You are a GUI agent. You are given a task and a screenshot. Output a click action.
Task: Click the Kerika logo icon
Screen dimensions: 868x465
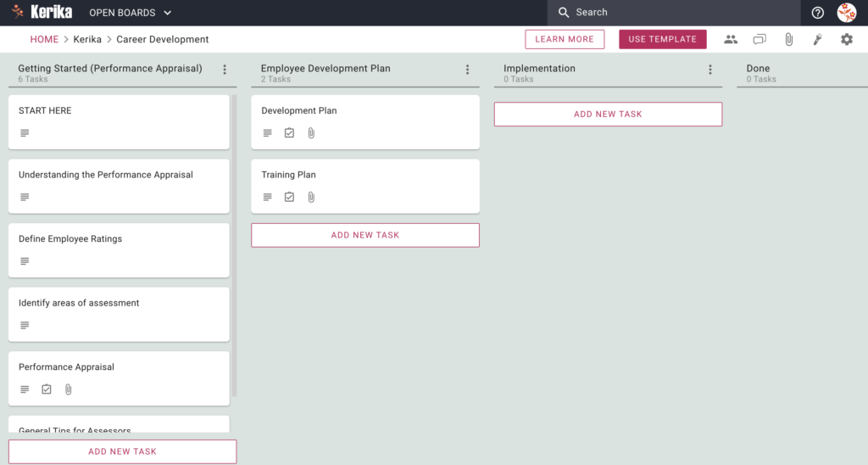(18, 12)
